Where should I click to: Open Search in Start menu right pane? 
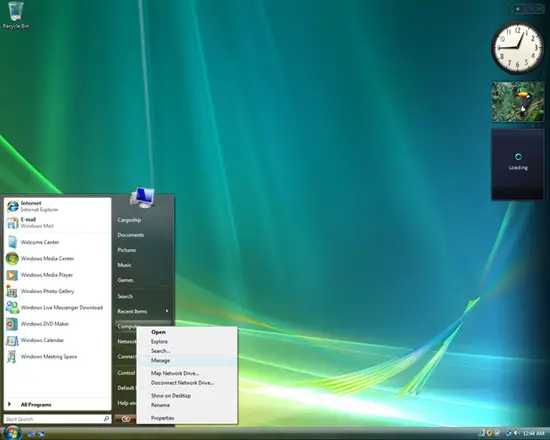[125, 296]
